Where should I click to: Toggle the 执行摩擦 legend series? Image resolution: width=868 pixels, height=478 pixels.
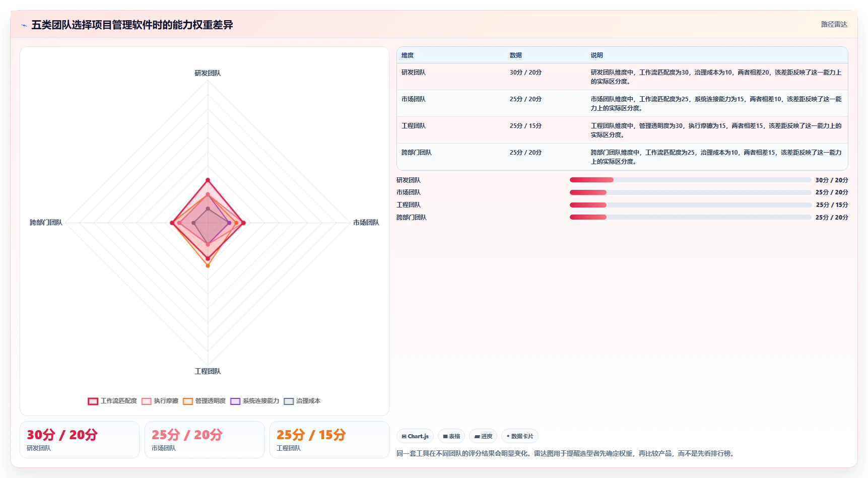pos(160,401)
